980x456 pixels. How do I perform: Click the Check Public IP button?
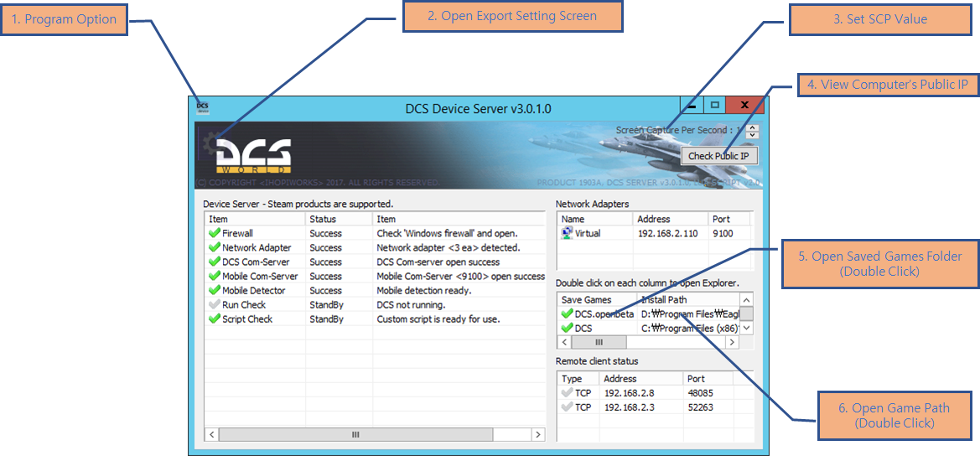pyautogui.click(x=718, y=156)
